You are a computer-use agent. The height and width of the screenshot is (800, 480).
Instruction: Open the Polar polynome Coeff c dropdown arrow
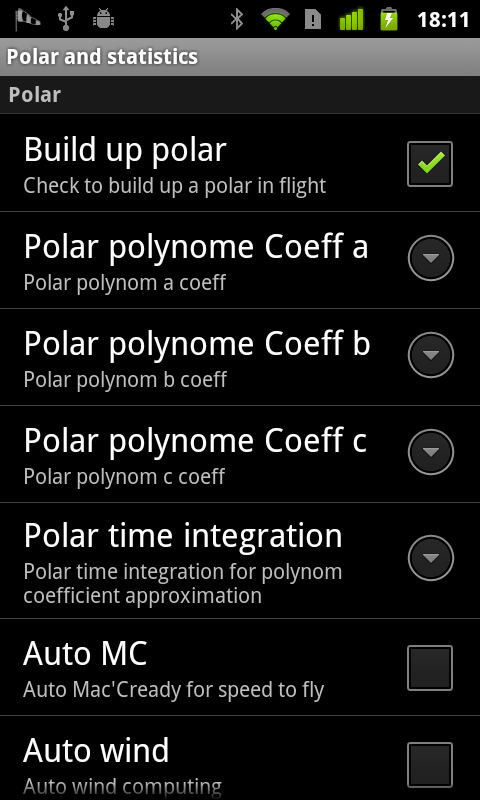(431, 452)
